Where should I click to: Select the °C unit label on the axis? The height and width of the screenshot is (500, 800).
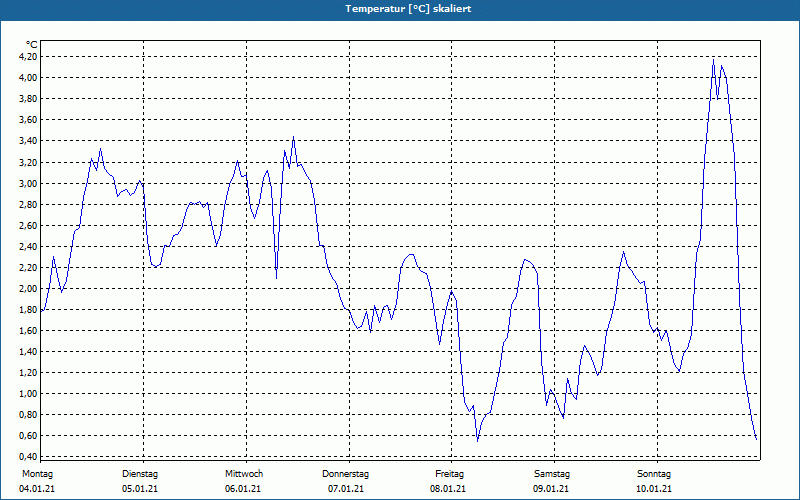coord(32,45)
